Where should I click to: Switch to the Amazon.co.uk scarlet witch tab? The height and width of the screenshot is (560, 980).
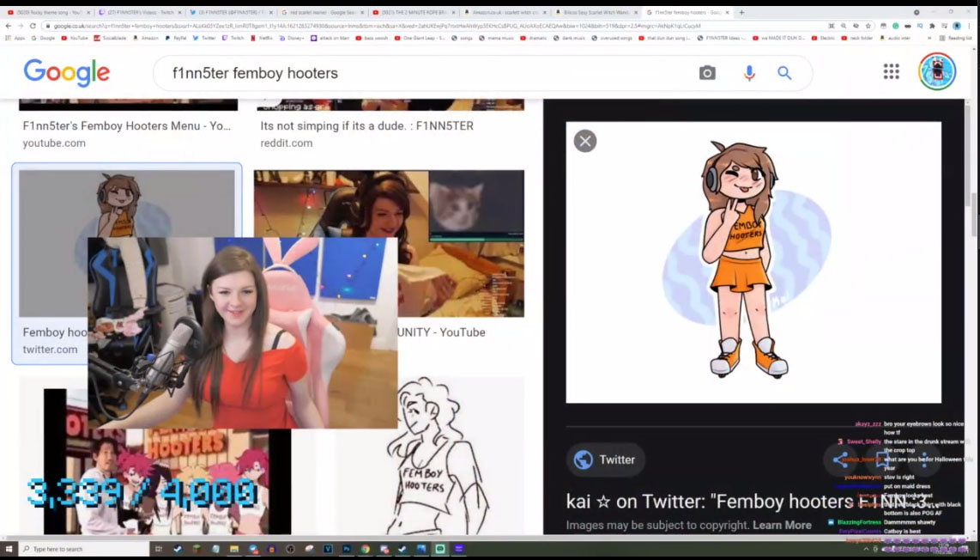(505, 13)
